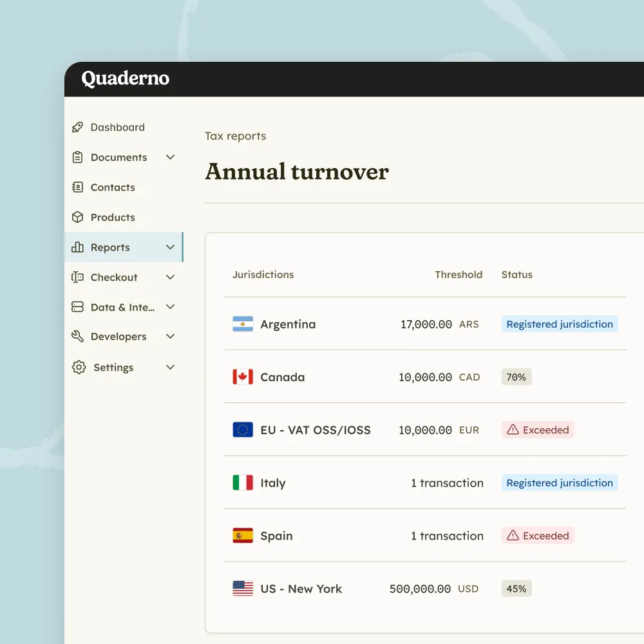Expand the Data & Integrations dropdown
This screenshot has height=644, width=644.
(x=170, y=307)
